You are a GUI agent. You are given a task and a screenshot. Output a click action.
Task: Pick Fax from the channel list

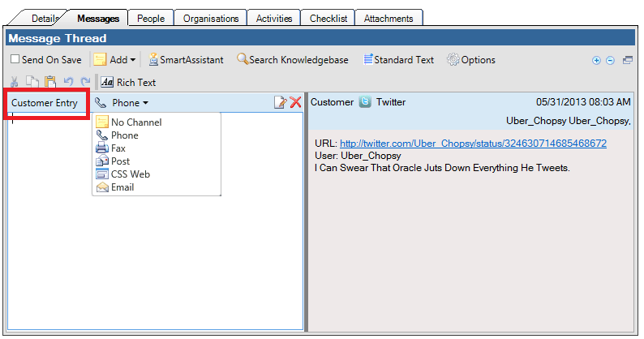(x=118, y=148)
